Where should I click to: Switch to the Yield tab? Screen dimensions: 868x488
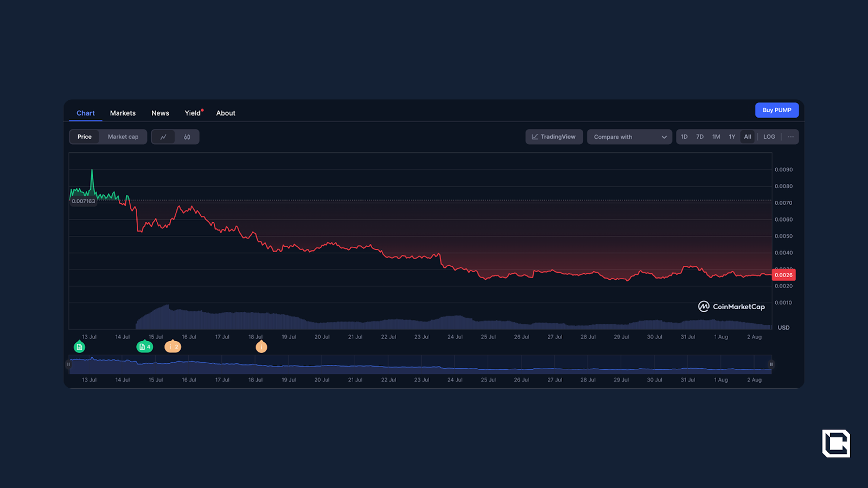(193, 113)
